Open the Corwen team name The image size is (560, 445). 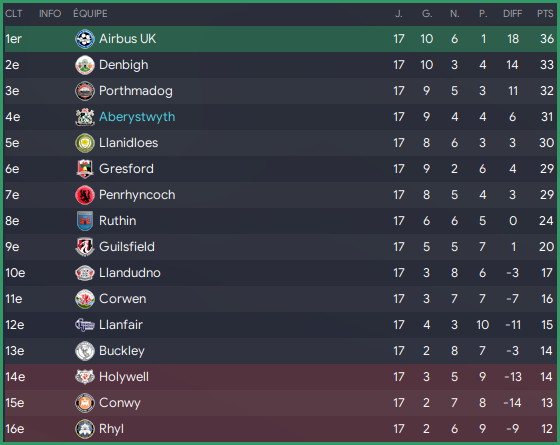coord(122,299)
